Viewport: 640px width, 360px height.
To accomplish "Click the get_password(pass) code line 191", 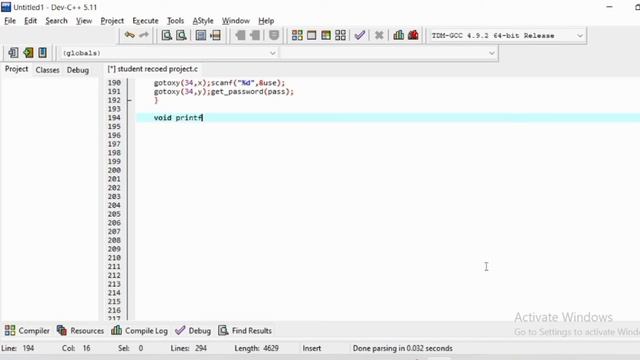I will (224, 91).
